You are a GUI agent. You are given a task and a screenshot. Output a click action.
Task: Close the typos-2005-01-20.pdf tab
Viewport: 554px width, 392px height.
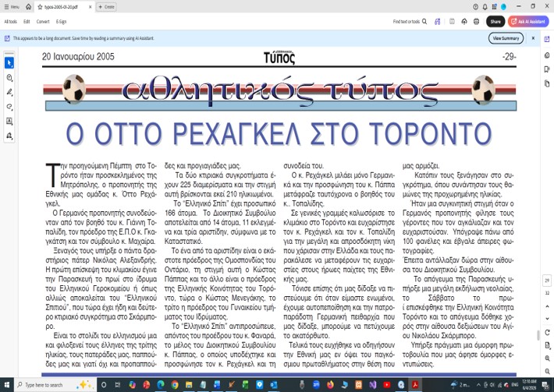click(90, 7)
